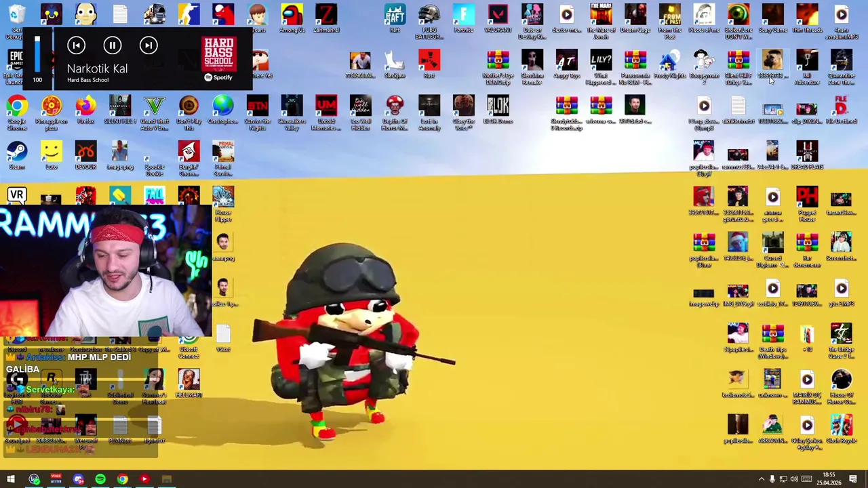Viewport: 868px width, 488px height.
Task: Launch Obey the Voice shortcut
Action: point(464,112)
